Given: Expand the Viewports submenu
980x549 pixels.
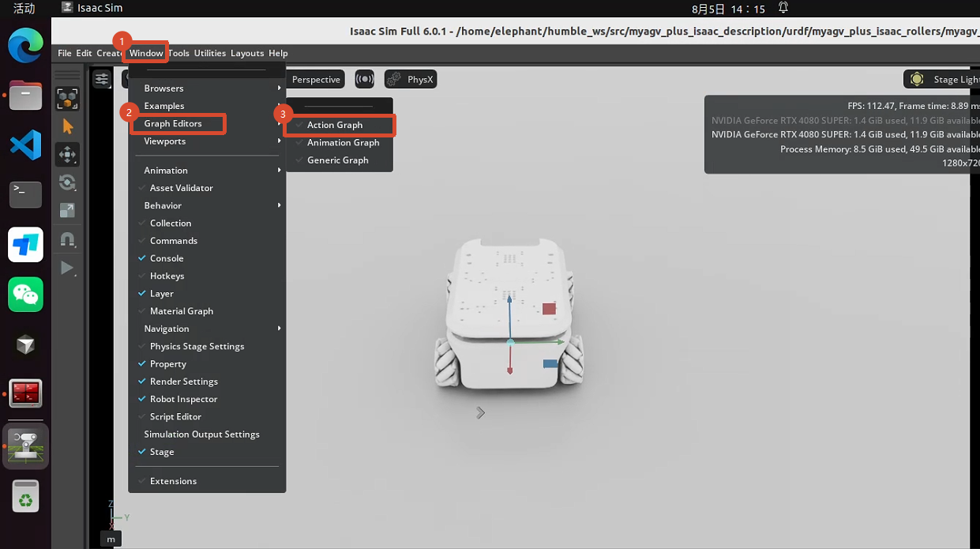Looking at the screenshot, I should [x=207, y=141].
